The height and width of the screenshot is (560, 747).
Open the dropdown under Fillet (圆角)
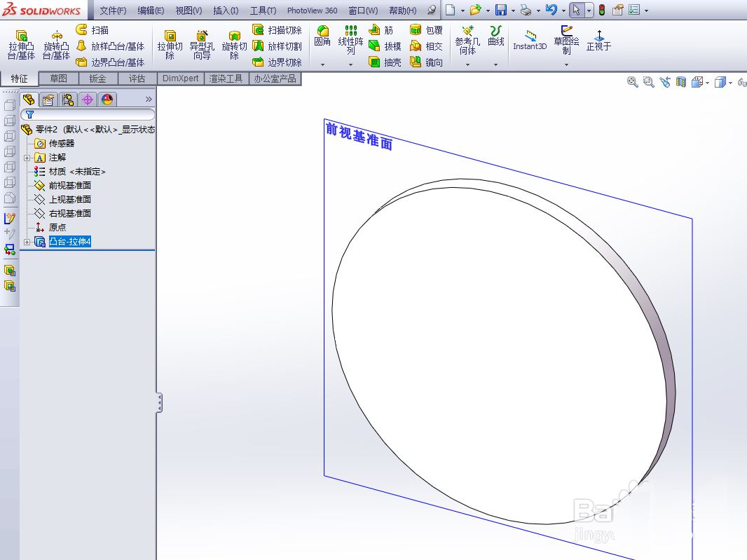(322, 64)
